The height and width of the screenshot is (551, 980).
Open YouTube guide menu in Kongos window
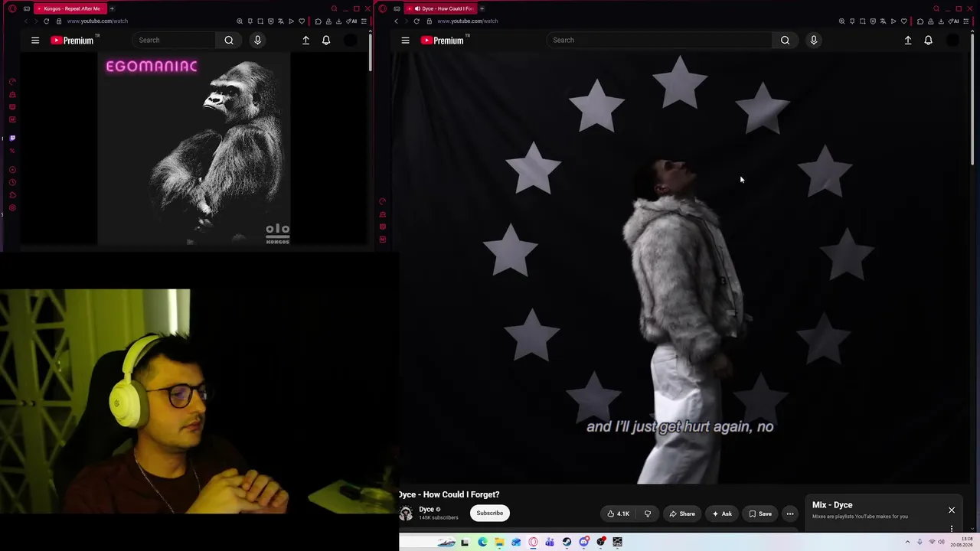35,40
